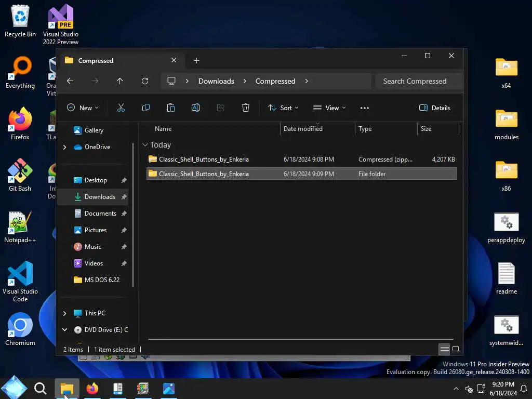Select the x64 folder on desktop
532x399 pixels.
(506, 73)
